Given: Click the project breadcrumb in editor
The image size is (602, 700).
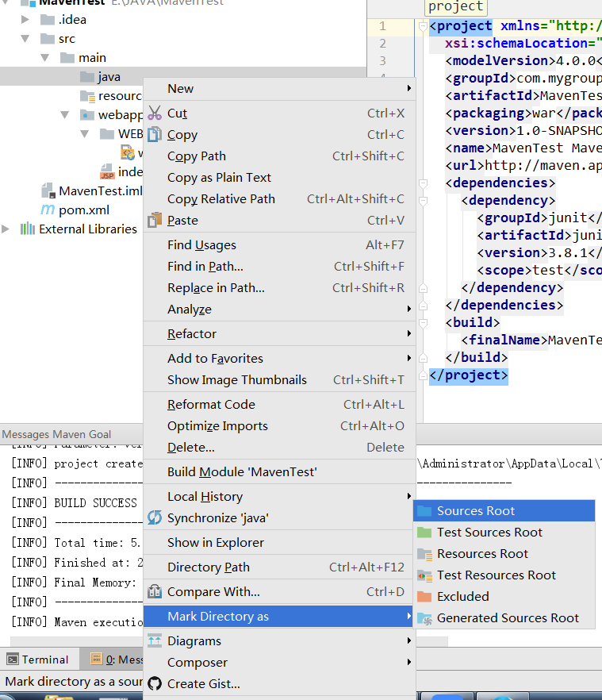Looking at the screenshot, I should pos(455,6).
